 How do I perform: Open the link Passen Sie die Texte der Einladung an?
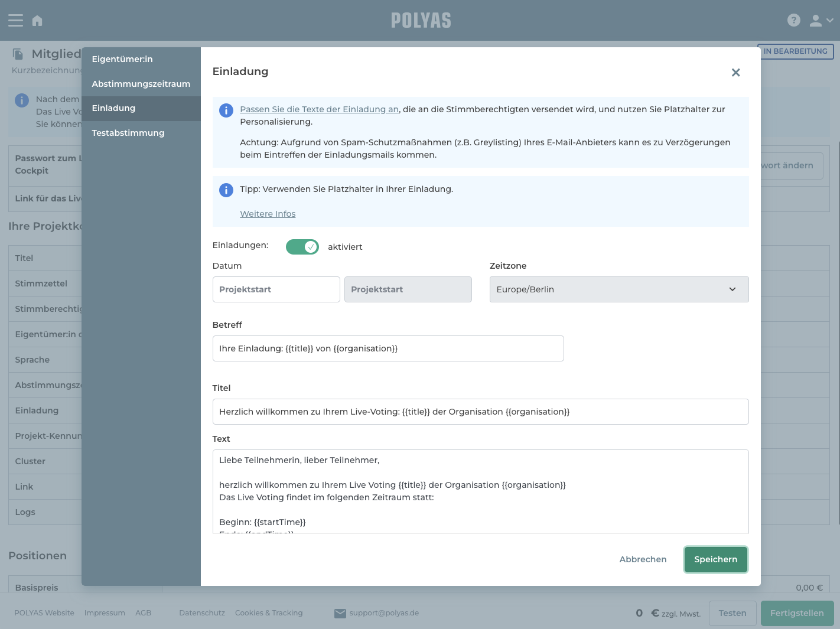[319, 109]
